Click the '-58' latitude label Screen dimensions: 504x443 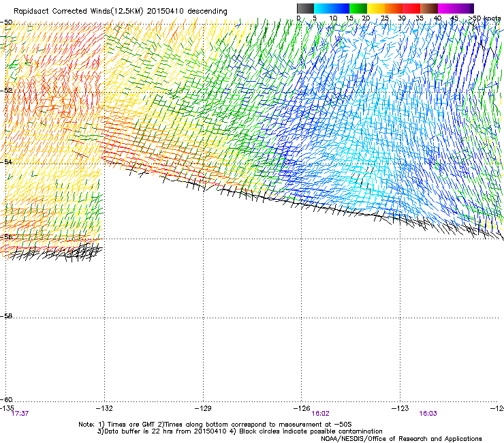[x=6, y=316]
